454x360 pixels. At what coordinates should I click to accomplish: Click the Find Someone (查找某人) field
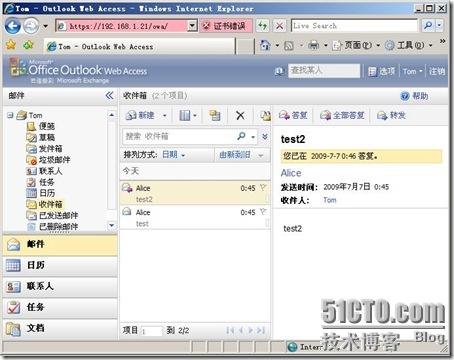pos(324,71)
